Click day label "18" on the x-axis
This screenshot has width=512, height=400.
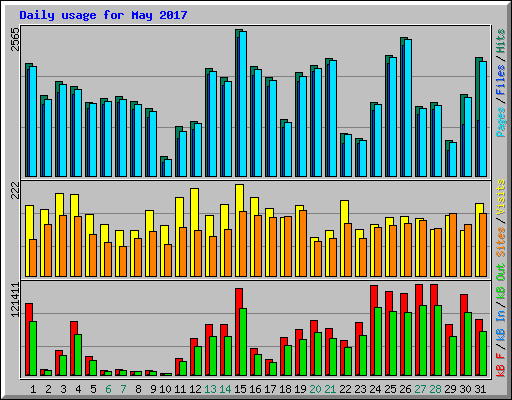click(x=285, y=389)
